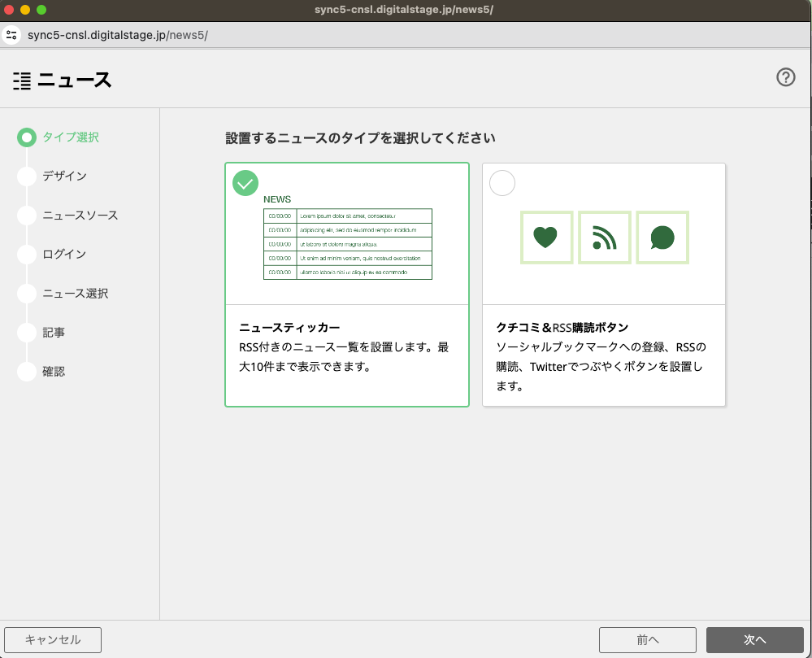This screenshot has width=812, height=658.
Task: Click the speech bubble icon in preview
Action: [662, 237]
